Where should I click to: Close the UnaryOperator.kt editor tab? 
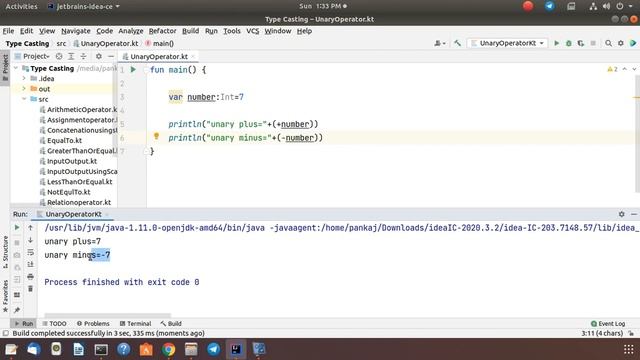[x=193, y=57]
